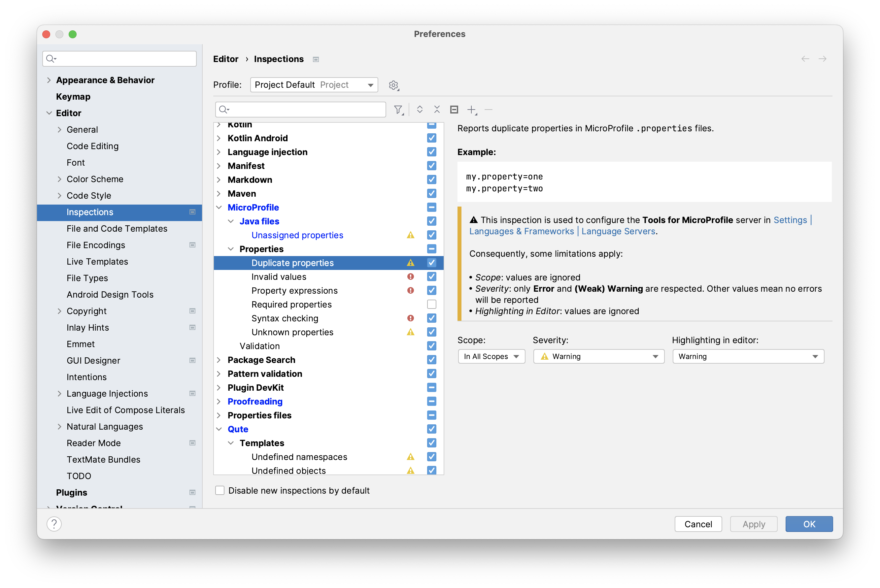Open the File Types settings
This screenshot has height=588, width=880.
[x=87, y=278]
